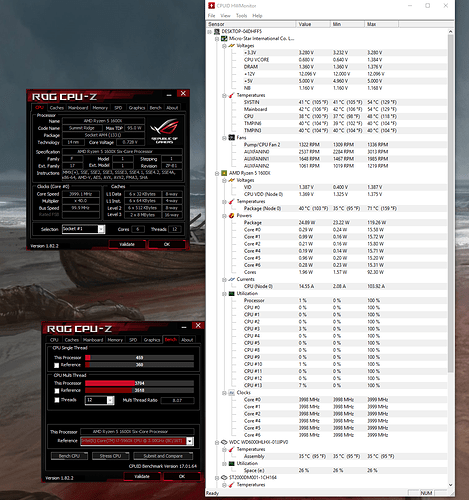This screenshot has width=469, height=500.
Task: Click the Temperatures thermometer icon under Micro-Star
Action: (x=232, y=95)
